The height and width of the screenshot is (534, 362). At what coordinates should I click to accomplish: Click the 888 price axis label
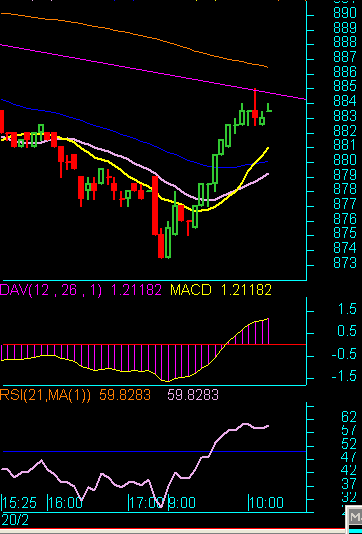pyautogui.click(x=345, y=42)
